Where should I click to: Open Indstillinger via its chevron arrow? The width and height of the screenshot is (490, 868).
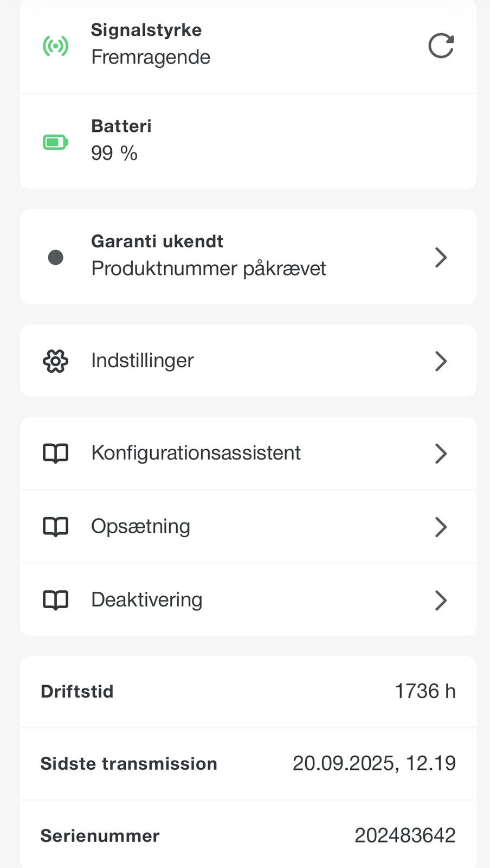coord(441,361)
